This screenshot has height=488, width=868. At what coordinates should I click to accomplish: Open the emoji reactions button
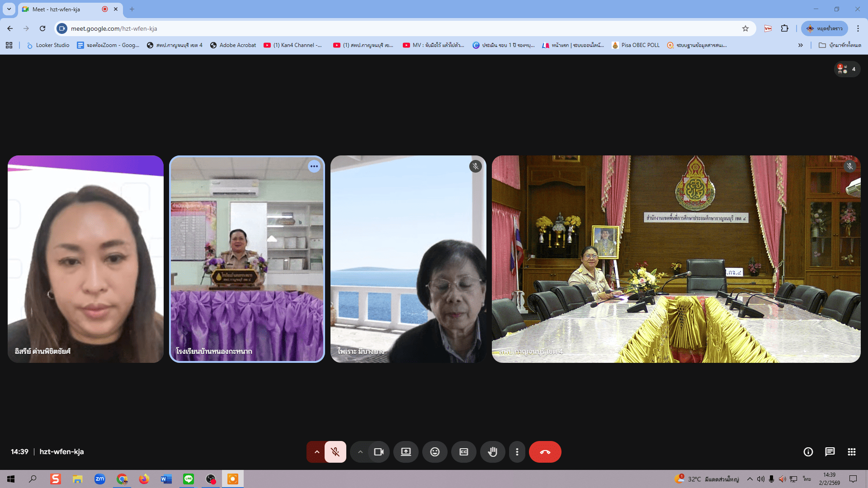(x=434, y=452)
